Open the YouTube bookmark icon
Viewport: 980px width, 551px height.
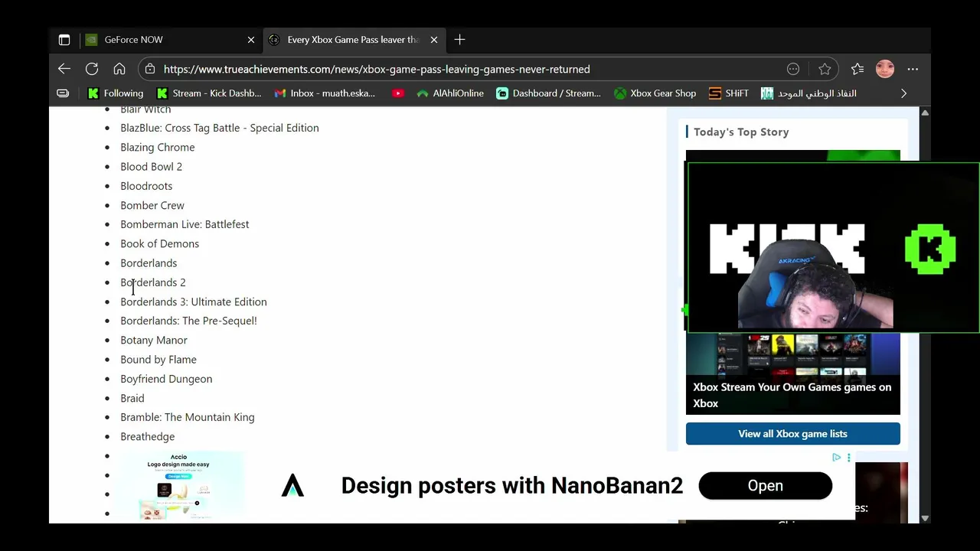pyautogui.click(x=397, y=93)
